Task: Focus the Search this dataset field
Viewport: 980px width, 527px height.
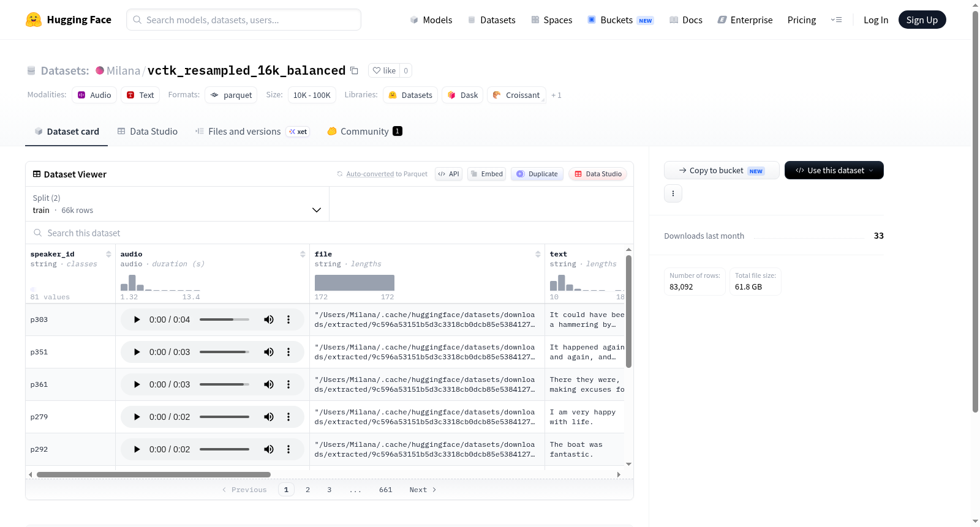Action: tap(330, 233)
